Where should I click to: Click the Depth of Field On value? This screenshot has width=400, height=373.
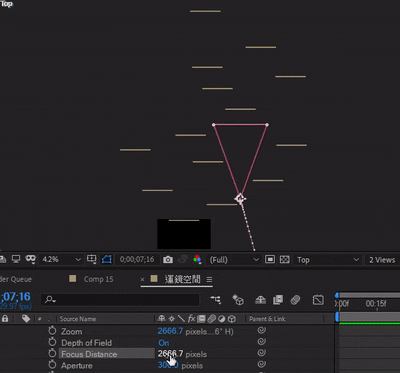[164, 343]
